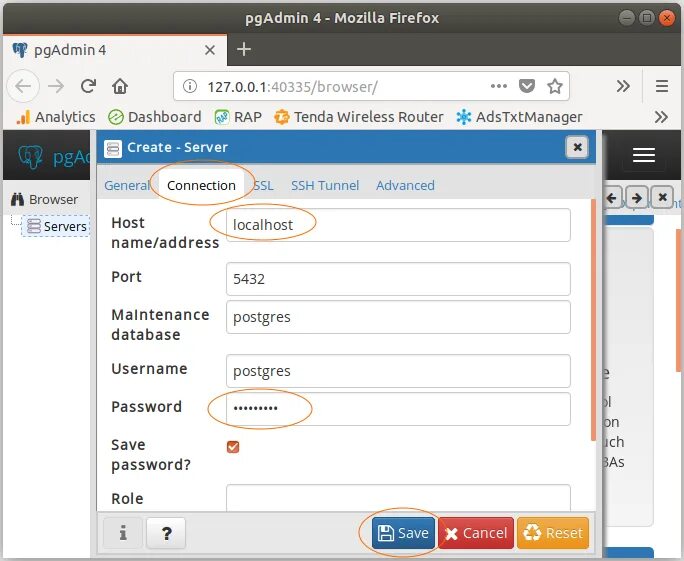Click the dialog vertical scrollbar
684x561 pixels.
pyautogui.click(x=593, y=320)
